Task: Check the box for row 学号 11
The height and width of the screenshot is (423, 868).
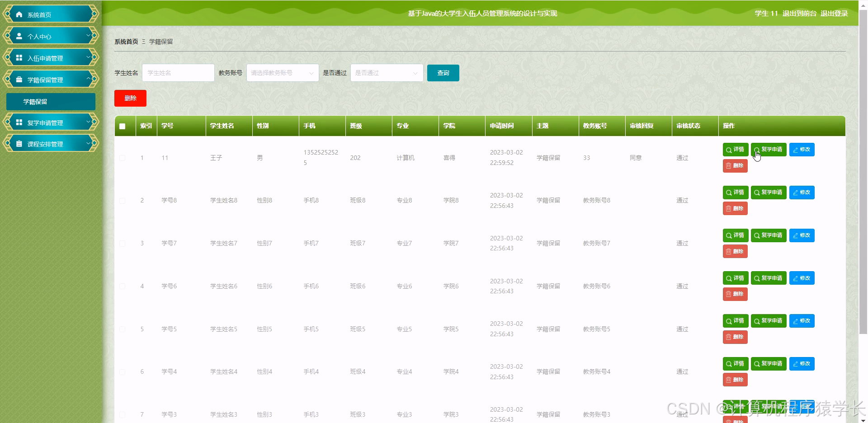Action: (123, 158)
